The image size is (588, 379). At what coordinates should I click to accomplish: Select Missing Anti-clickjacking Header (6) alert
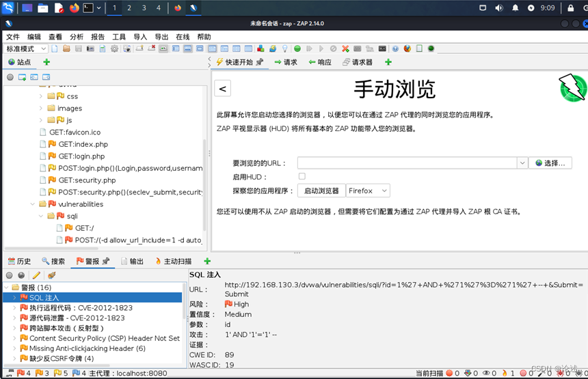[88, 348]
